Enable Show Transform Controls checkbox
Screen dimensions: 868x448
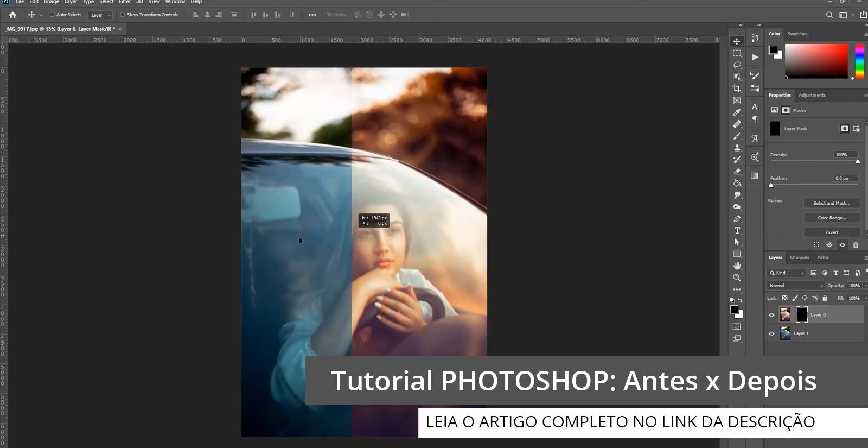click(x=123, y=15)
